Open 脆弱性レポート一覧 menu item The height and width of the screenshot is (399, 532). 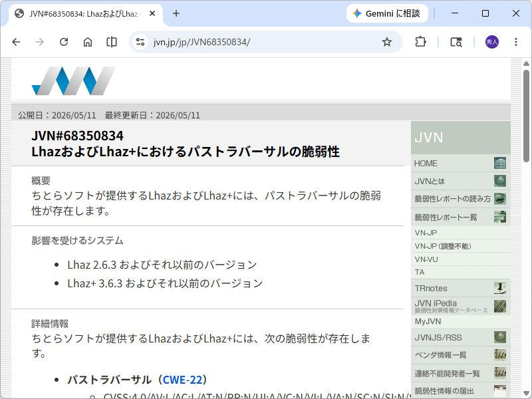(460, 217)
